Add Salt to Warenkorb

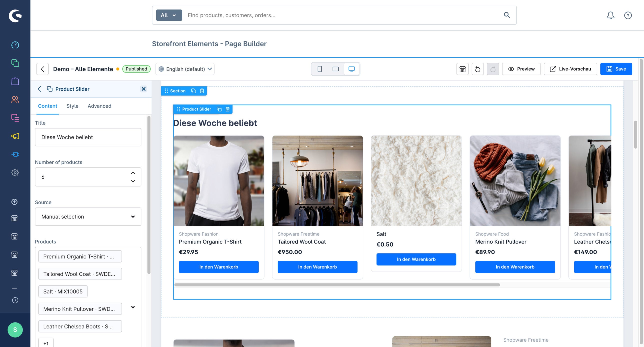416,259
